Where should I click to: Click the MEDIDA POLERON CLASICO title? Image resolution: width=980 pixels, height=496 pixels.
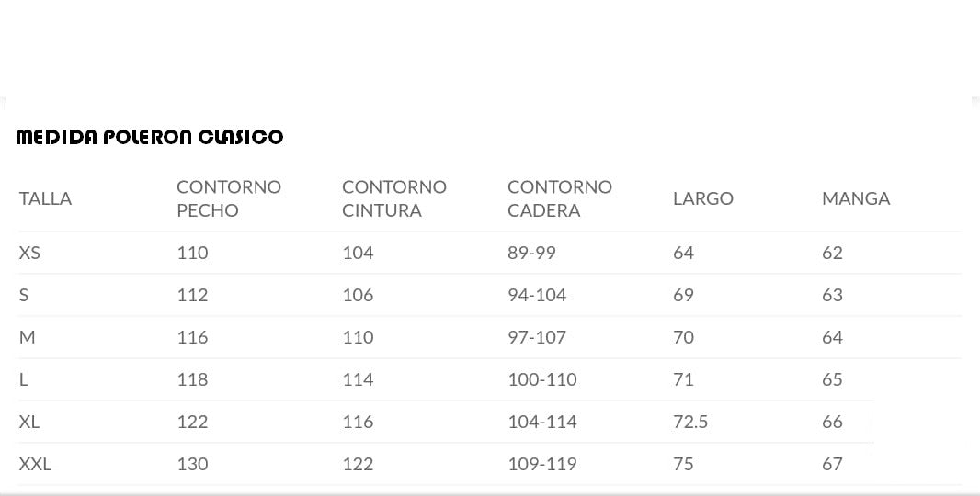coord(150,138)
